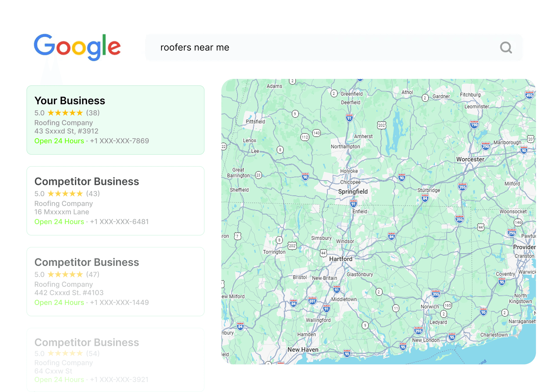
Task: Click the Route 202 marker near Torrington
Action: pyautogui.click(x=293, y=246)
